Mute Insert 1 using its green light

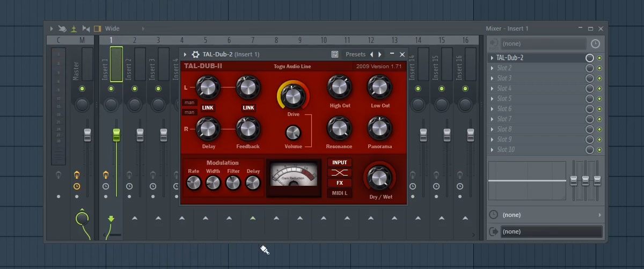click(111, 89)
